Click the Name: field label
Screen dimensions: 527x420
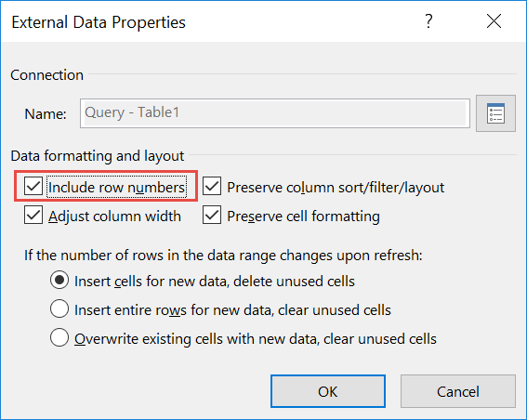tap(46, 114)
